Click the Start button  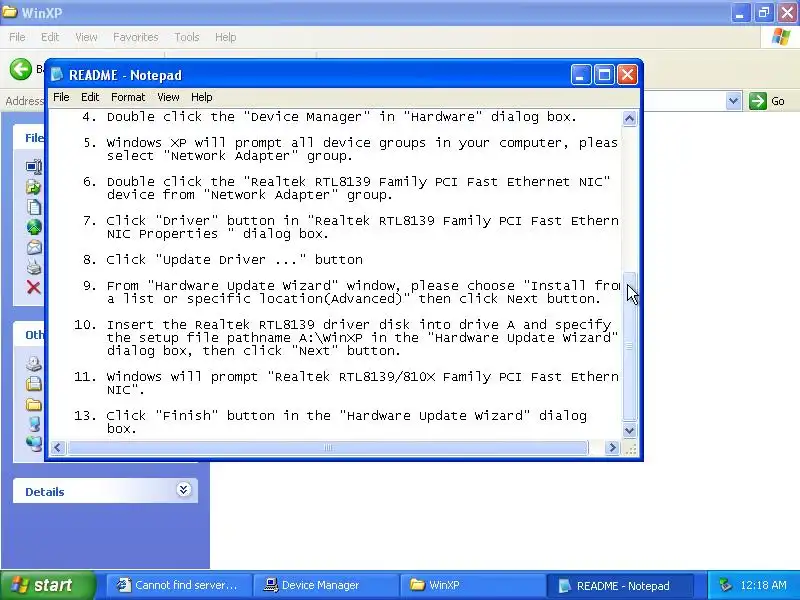coord(47,585)
